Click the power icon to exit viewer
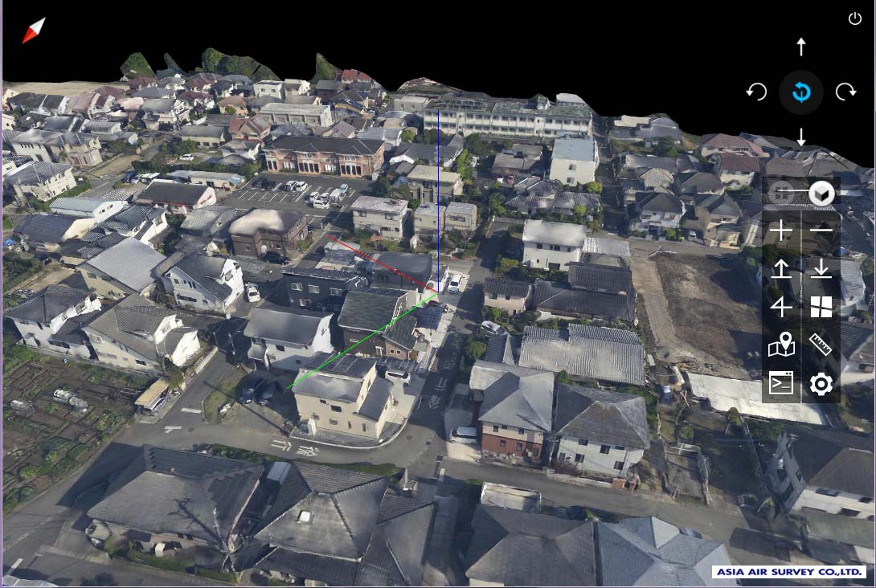876x588 pixels. (x=855, y=18)
